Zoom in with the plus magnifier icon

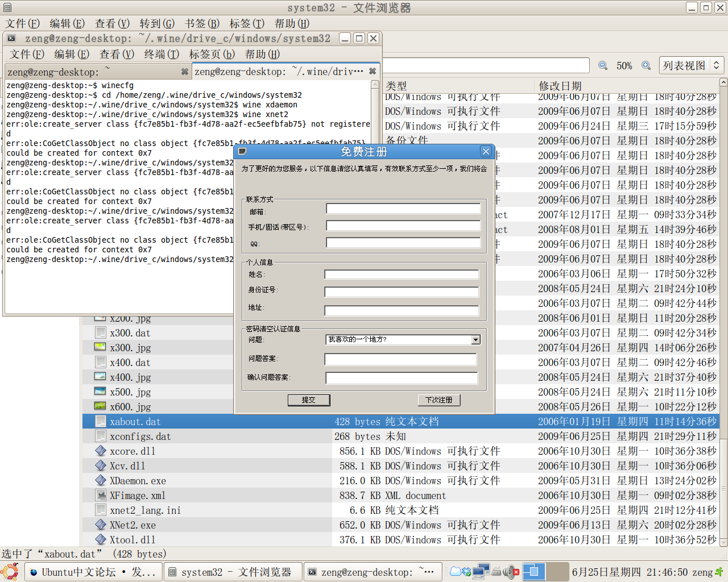pos(646,66)
